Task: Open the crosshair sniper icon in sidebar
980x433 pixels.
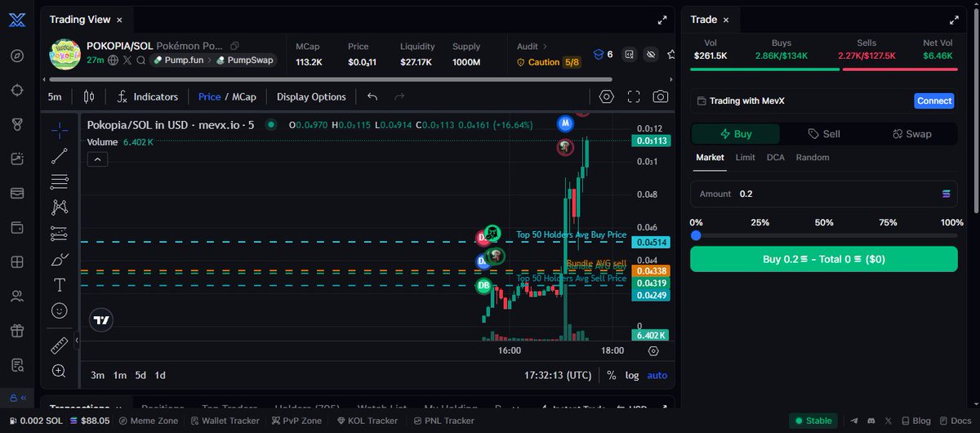Action: pyautogui.click(x=17, y=90)
